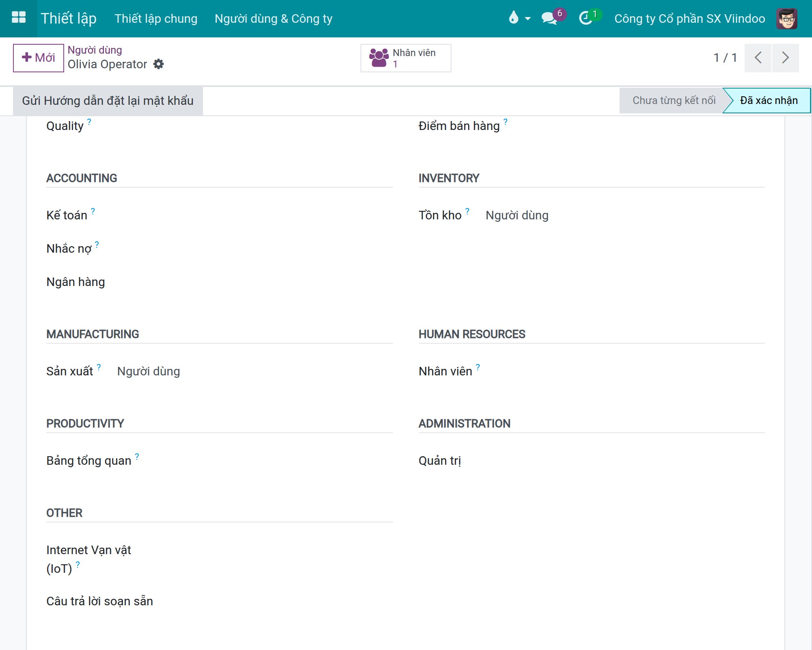Select the Chưa từng kết nối status
The image size is (812, 650).
(674, 100)
